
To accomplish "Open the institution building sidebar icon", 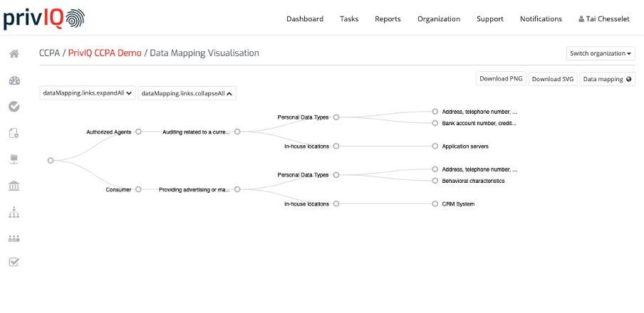I will coord(14,186).
